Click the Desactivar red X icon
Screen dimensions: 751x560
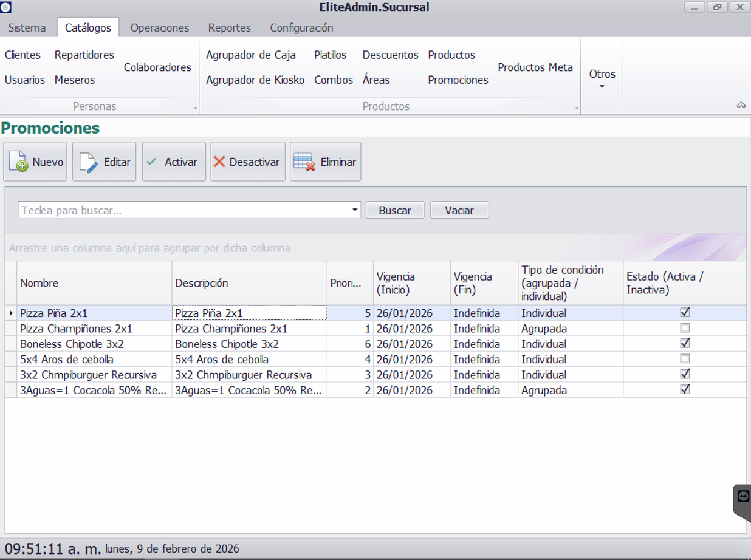pyautogui.click(x=219, y=162)
